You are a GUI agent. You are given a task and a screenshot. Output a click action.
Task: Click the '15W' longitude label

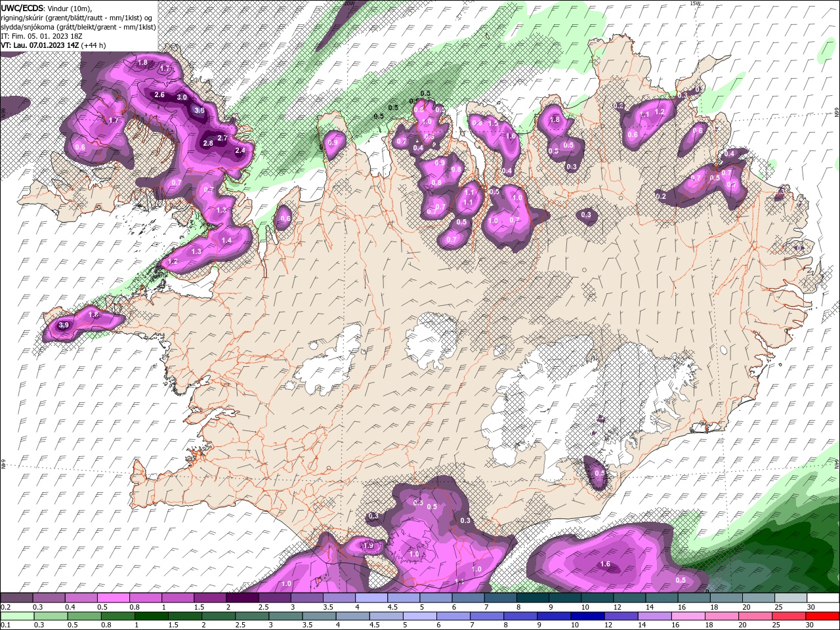695,3
